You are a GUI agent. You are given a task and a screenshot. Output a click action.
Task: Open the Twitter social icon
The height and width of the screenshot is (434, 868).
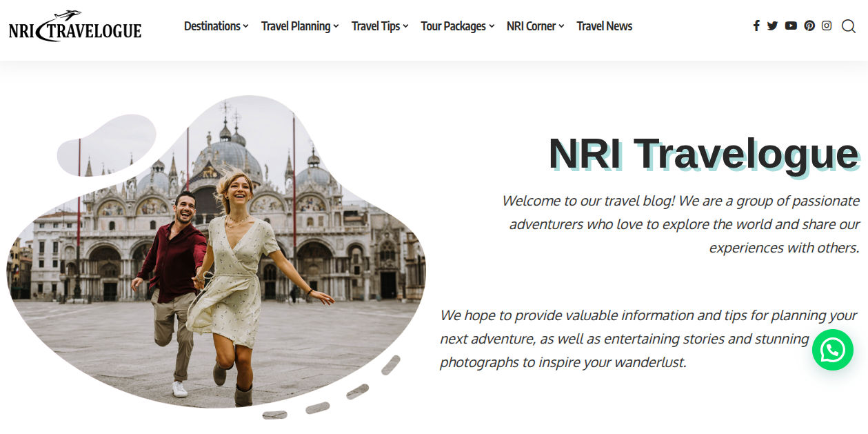pos(772,26)
